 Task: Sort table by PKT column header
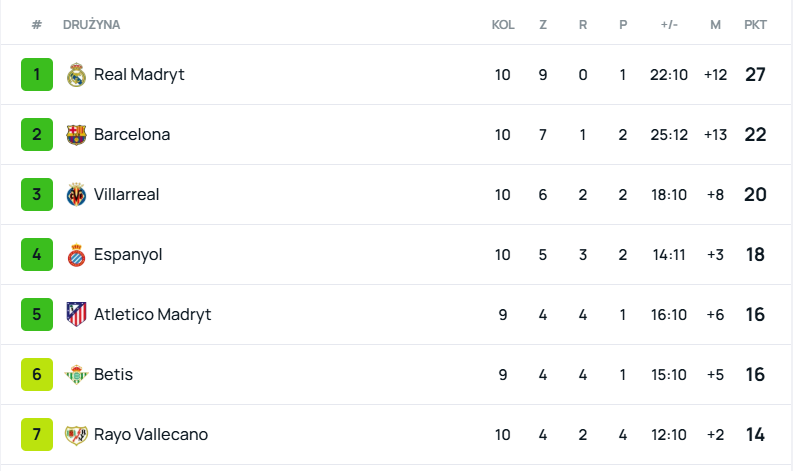(755, 25)
